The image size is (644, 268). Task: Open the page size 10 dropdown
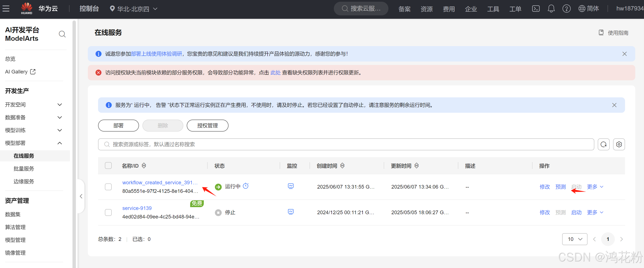pyautogui.click(x=575, y=239)
